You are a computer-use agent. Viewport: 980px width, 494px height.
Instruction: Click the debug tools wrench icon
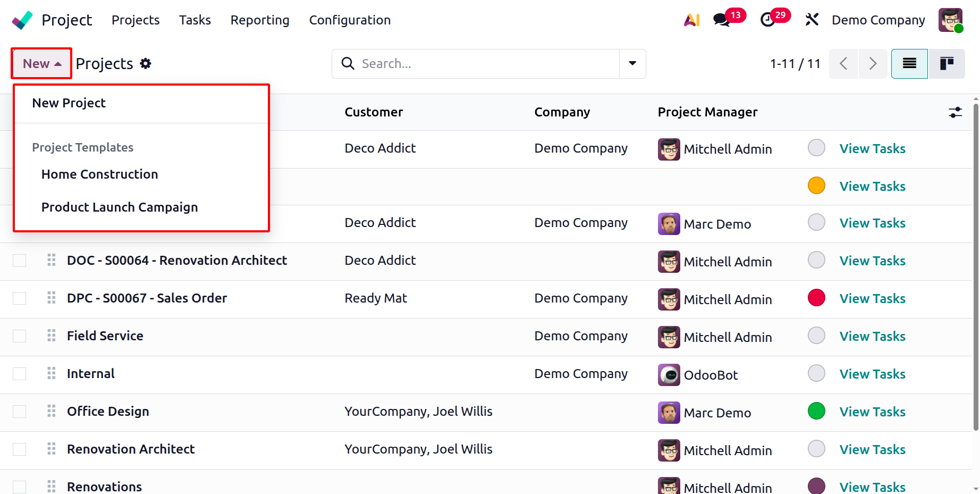[x=812, y=20]
